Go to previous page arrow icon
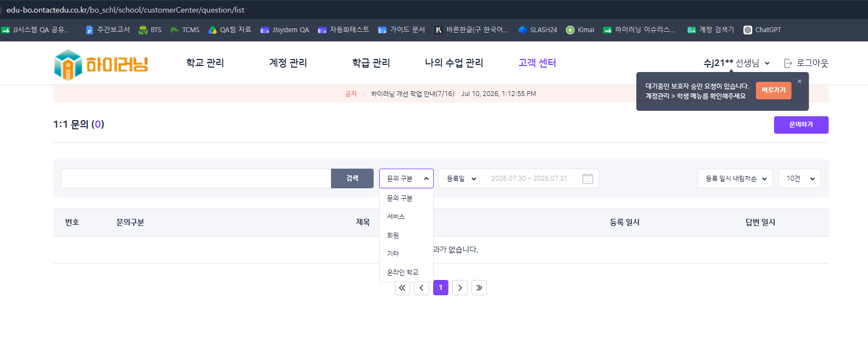This screenshot has width=868, height=346. pyautogui.click(x=422, y=288)
